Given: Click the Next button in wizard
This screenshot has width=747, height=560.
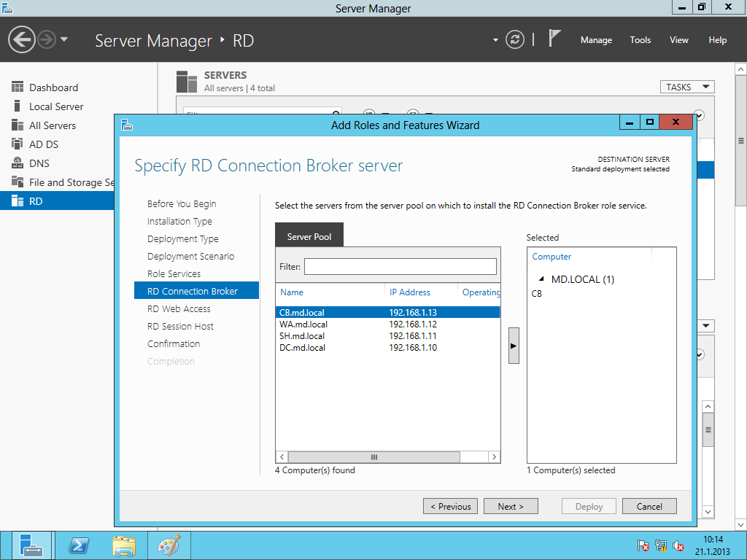Looking at the screenshot, I should tap(511, 506).
